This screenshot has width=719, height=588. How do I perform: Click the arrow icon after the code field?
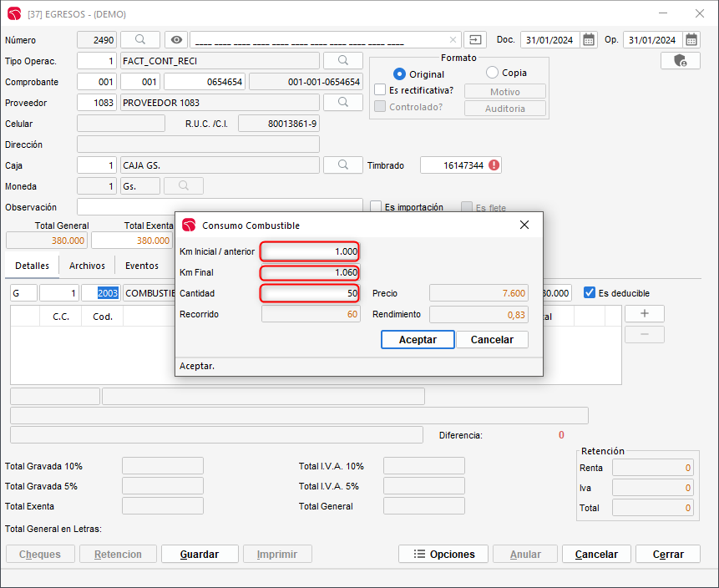tap(475, 39)
